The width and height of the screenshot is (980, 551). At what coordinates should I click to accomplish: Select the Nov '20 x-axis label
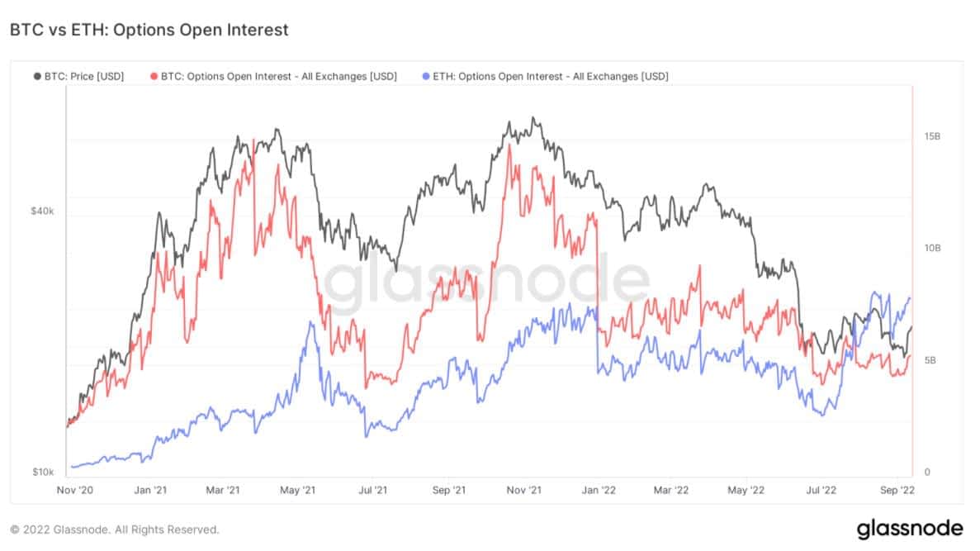pos(75,491)
